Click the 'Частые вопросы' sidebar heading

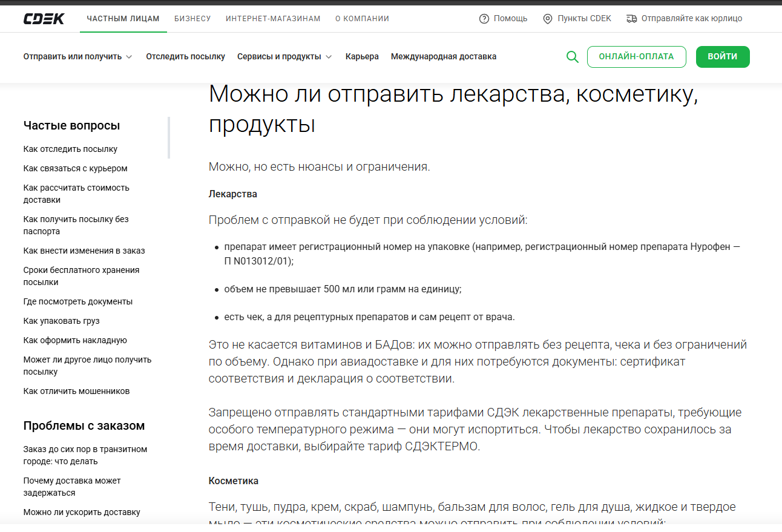coord(71,125)
